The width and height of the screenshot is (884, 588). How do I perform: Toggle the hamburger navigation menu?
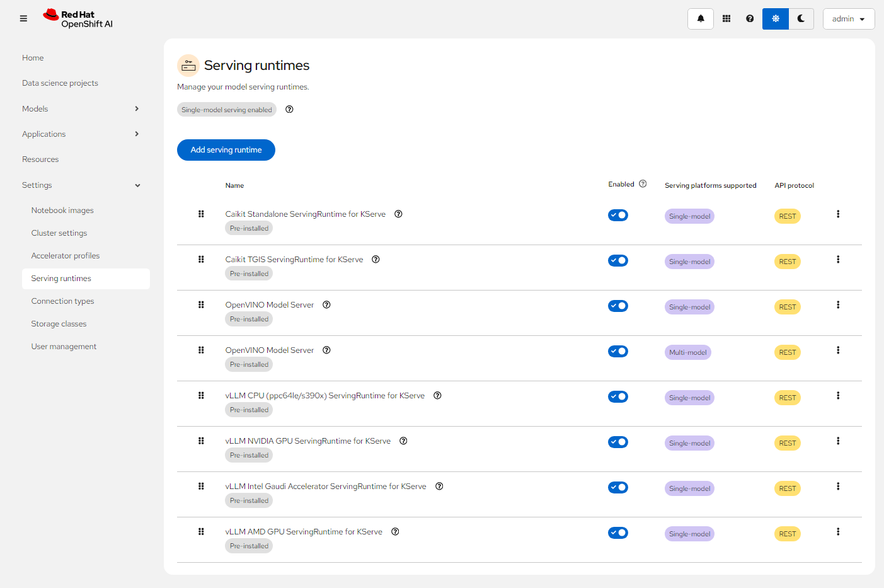pyautogui.click(x=23, y=19)
